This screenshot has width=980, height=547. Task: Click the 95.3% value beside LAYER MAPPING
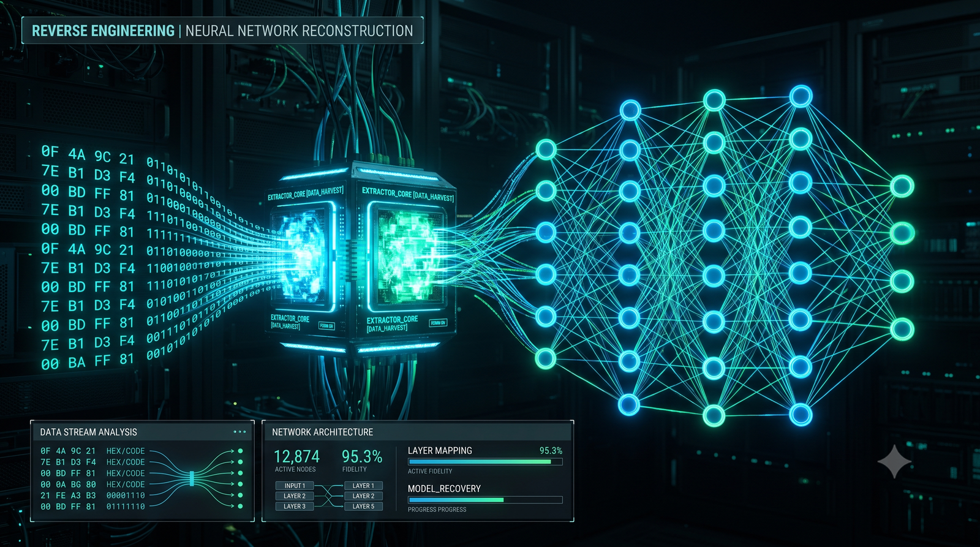[x=551, y=450]
